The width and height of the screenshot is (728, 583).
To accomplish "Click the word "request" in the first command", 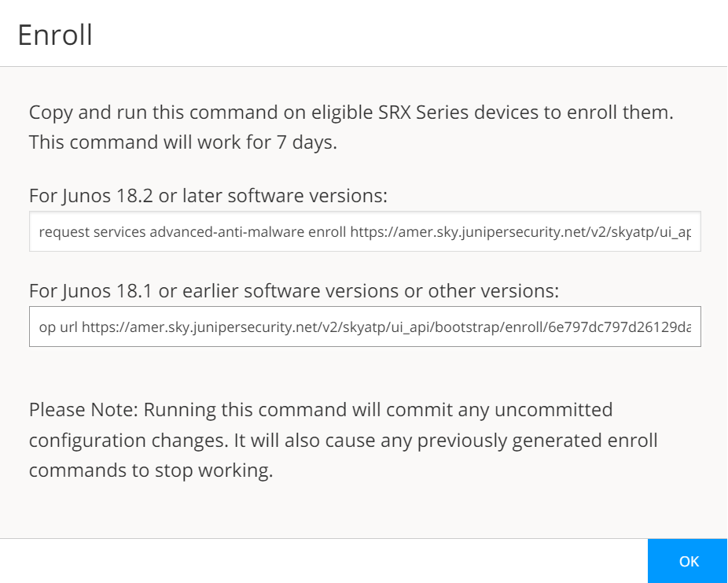I will 61,232.
